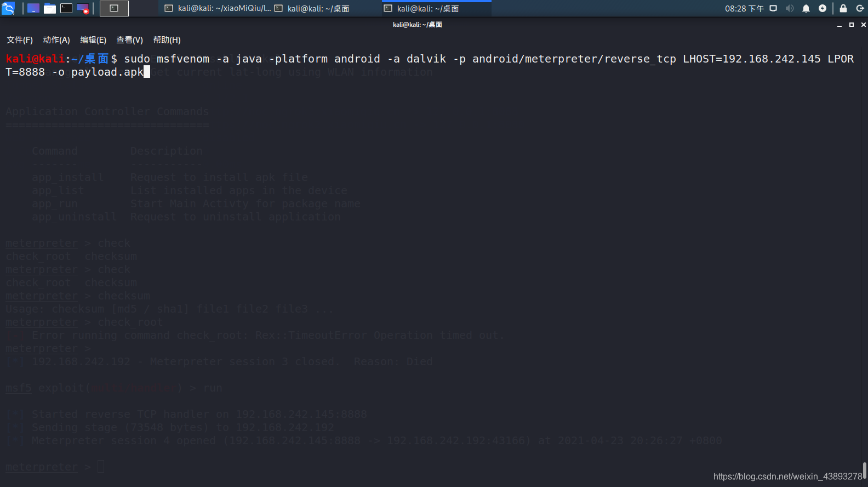The height and width of the screenshot is (487, 868).
Task: Click faded 'Application Controller Commands' heading
Action: [x=107, y=111]
